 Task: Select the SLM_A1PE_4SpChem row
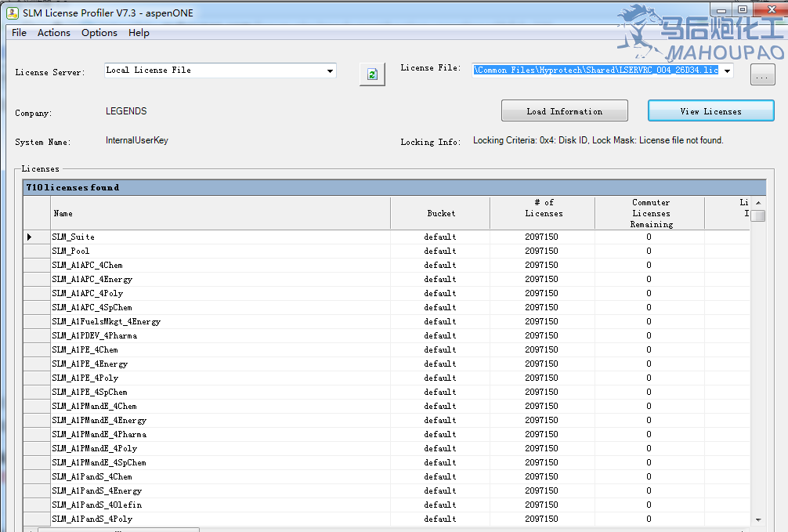pos(386,392)
